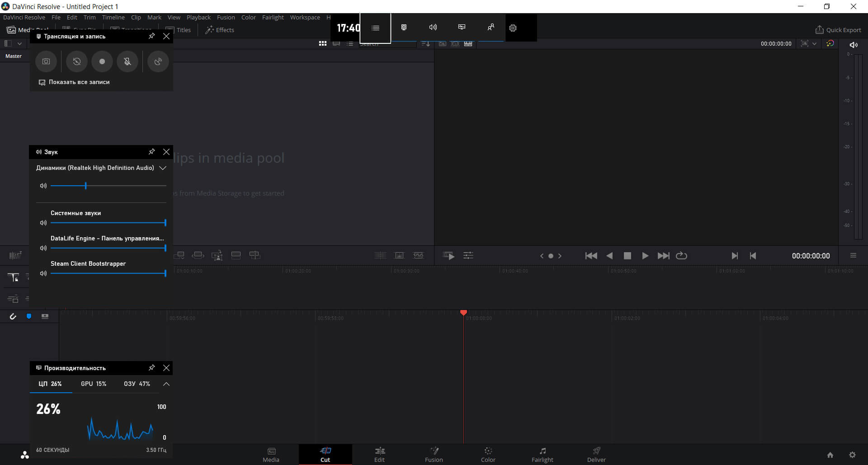Switch to the Deliver page
Viewport: 868px width, 465px height.
[x=596, y=455]
